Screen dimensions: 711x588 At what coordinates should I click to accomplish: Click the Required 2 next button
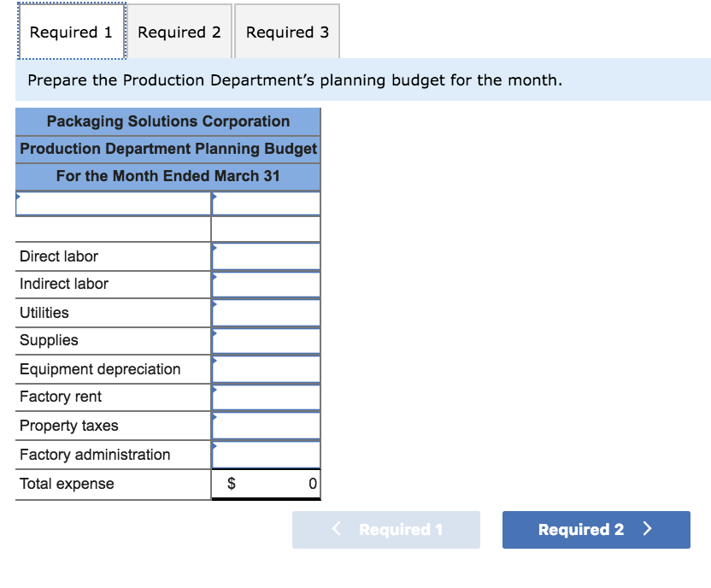[x=596, y=530]
